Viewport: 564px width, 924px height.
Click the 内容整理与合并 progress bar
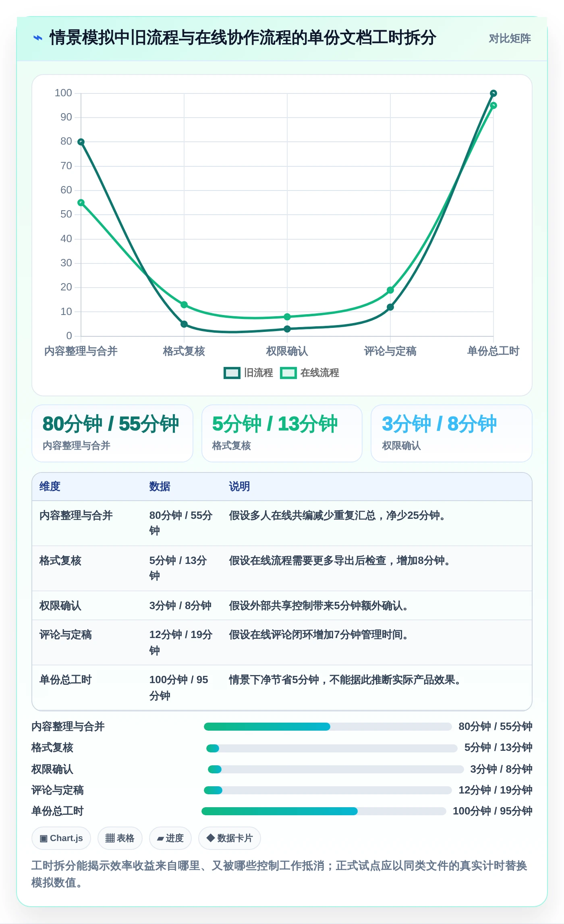(x=328, y=727)
